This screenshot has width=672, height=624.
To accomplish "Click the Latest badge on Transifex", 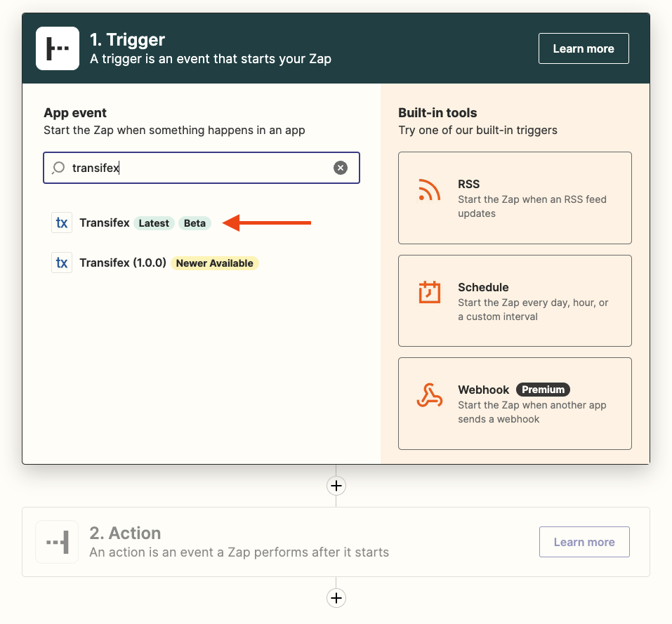I will click(154, 223).
